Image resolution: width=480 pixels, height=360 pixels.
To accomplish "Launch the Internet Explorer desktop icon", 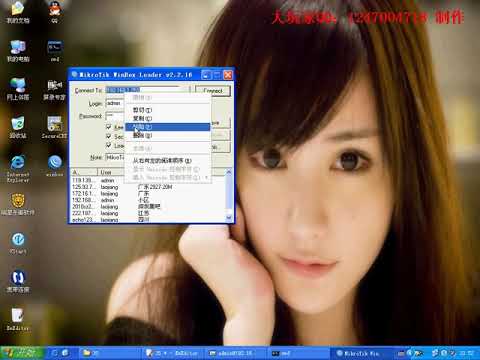I will click(x=18, y=168).
